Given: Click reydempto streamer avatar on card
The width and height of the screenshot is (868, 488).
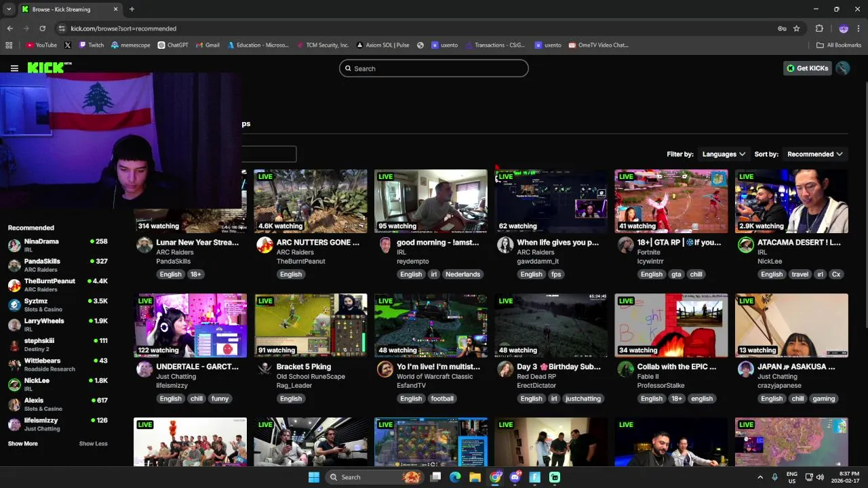Looking at the screenshot, I should pos(385,245).
